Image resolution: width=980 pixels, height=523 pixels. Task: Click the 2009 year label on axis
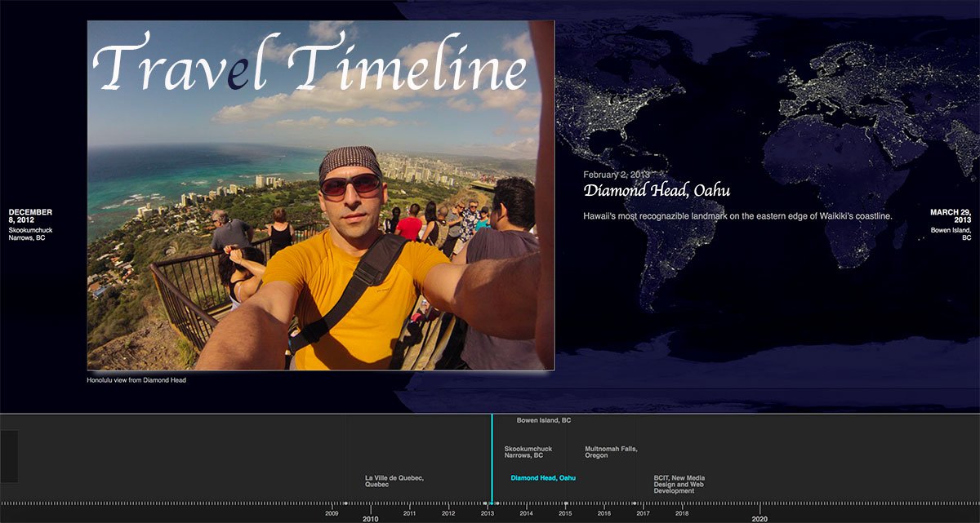(x=332, y=514)
